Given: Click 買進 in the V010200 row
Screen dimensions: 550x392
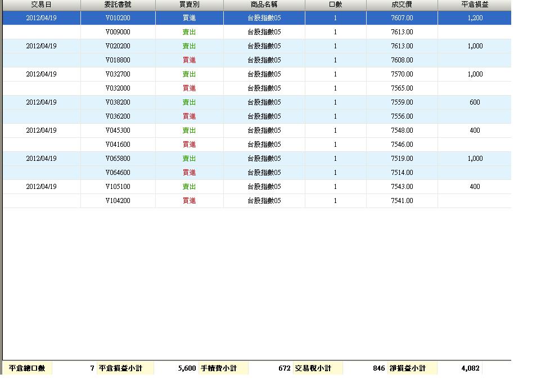Looking at the screenshot, I should tap(190, 18).
